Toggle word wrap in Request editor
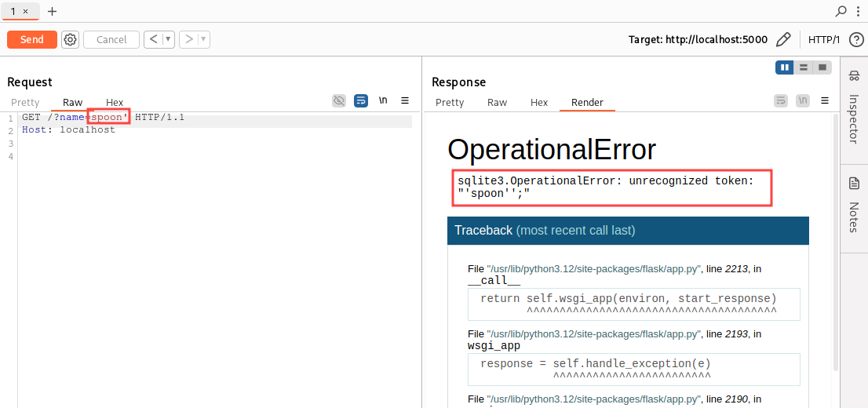 (x=361, y=100)
